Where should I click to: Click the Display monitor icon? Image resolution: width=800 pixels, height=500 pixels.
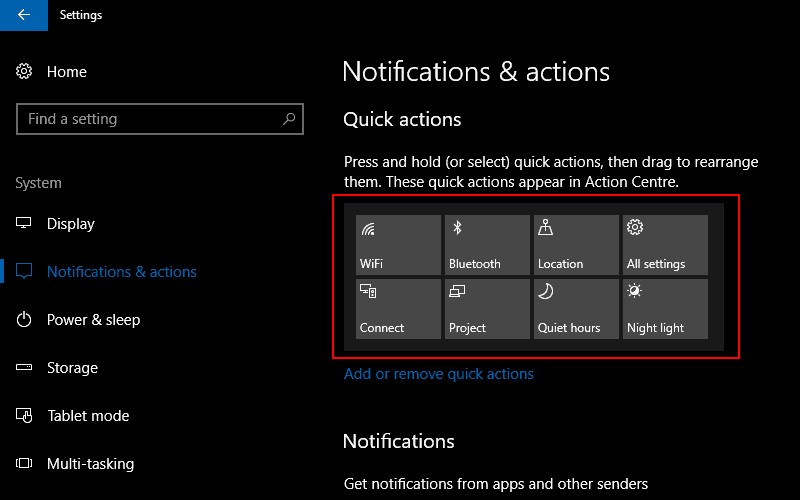(23, 223)
